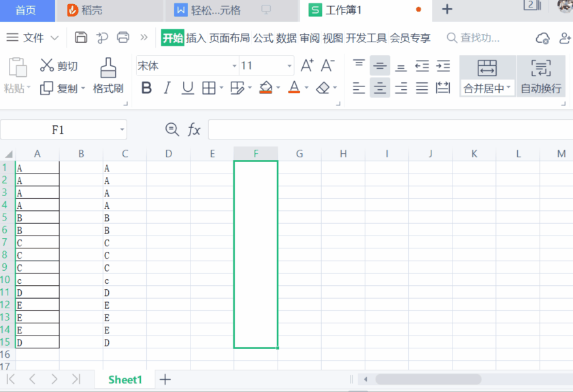The height and width of the screenshot is (392, 573).
Task: Click the add new sheet plus button
Action: coord(165,379)
